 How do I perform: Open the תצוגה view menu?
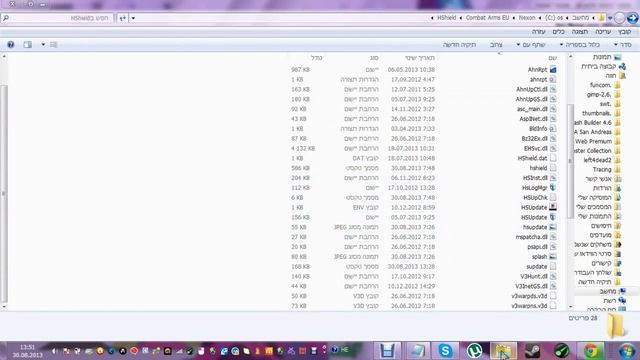pos(580,31)
